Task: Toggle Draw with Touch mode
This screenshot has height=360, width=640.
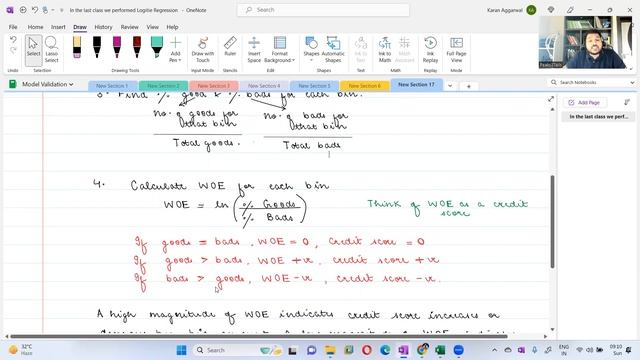Action: [202, 49]
